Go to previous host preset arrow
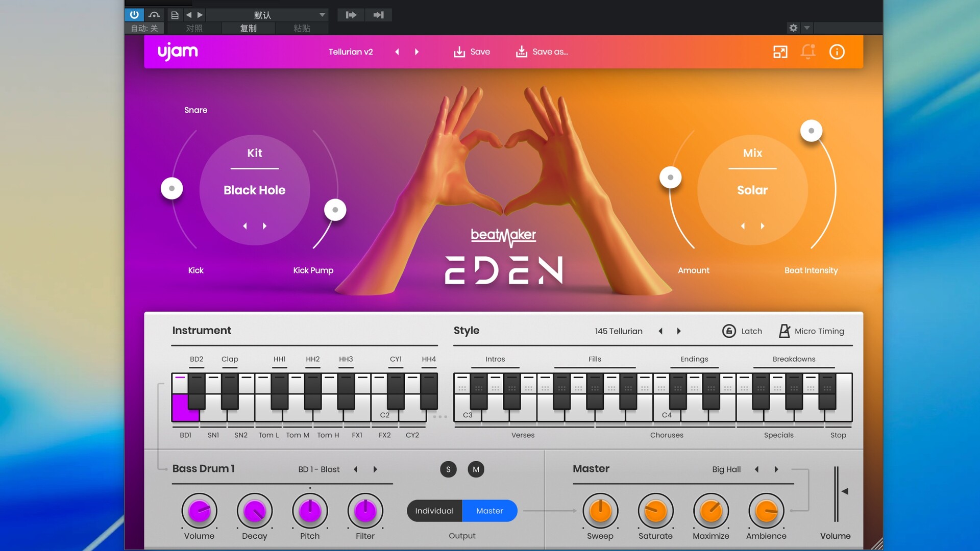This screenshot has width=980, height=551. (189, 15)
